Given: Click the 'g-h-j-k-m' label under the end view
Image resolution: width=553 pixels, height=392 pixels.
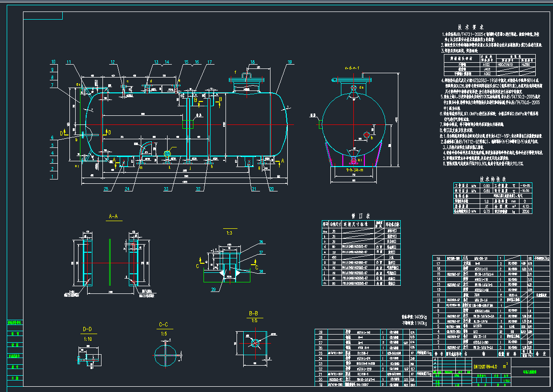Looking at the screenshot, I should 354,170.
